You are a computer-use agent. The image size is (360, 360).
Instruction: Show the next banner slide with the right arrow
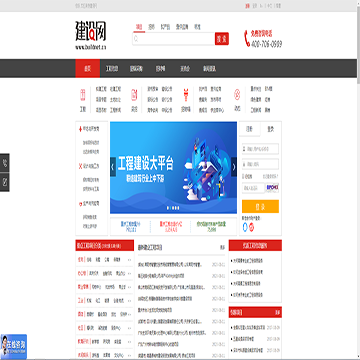(234, 167)
